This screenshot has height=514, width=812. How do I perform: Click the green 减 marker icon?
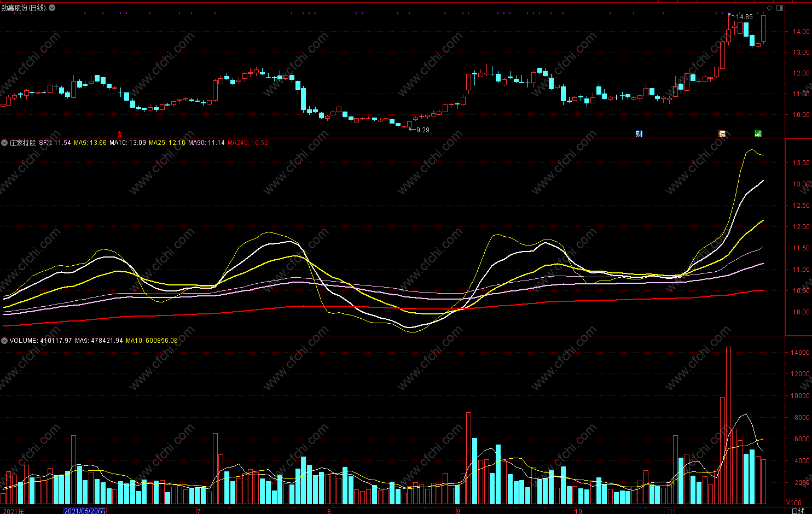point(758,134)
